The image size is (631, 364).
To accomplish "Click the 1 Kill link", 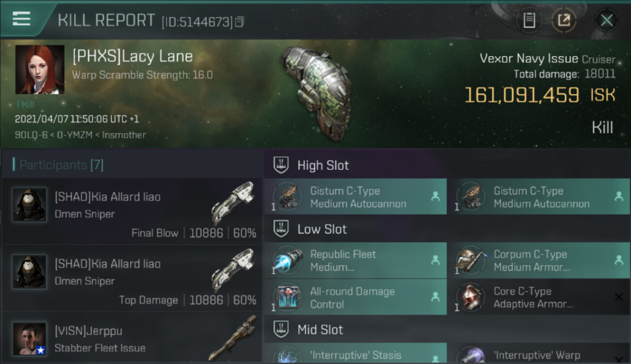I will point(25,104).
